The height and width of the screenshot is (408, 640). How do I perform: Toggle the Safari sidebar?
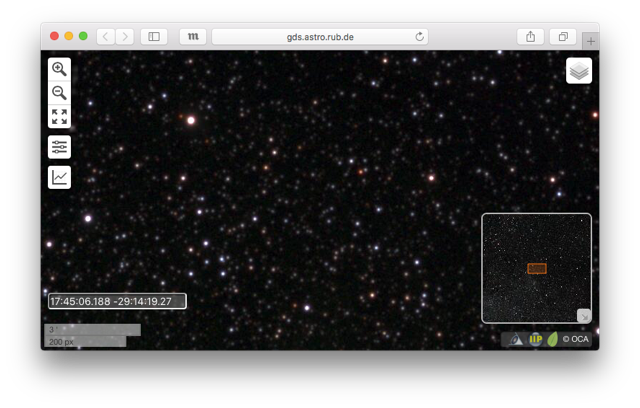tap(154, 36)
